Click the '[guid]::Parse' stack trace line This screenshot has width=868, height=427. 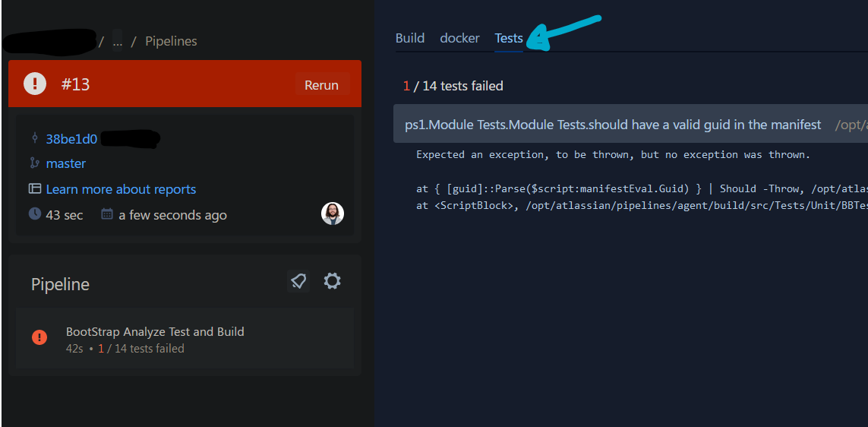[642, 189]
